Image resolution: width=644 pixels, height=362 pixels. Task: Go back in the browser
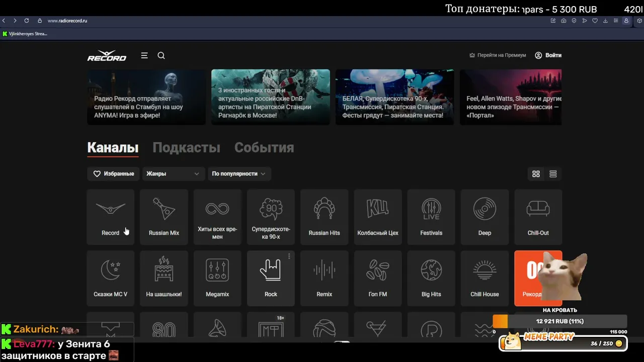pos(4,21)
